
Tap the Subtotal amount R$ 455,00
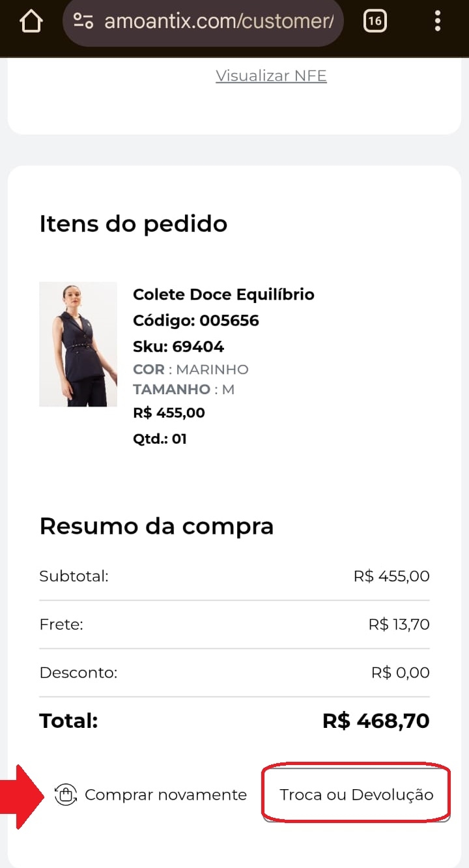pos(391,576)
